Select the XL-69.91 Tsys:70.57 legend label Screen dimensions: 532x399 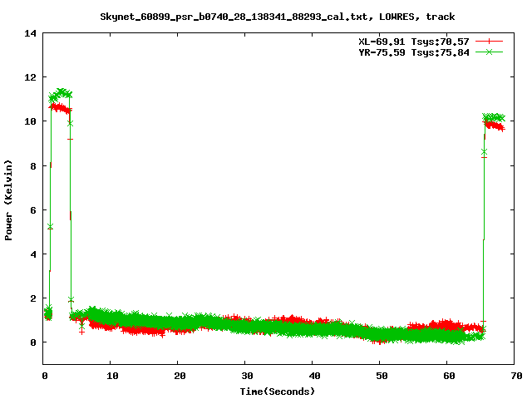pyautogui.click(x=414, y=42)
